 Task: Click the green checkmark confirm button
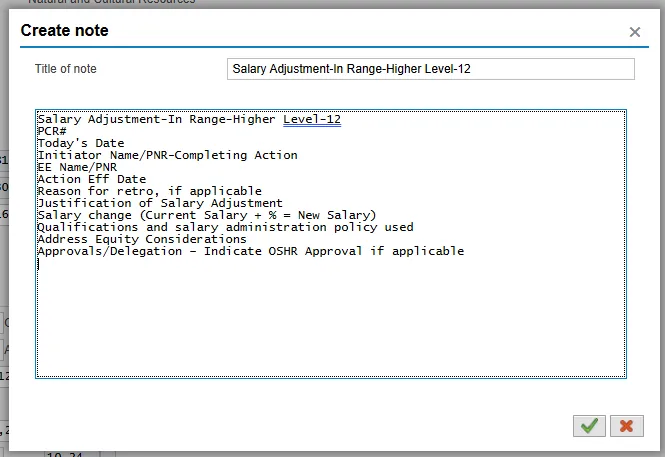pyautogui.click(x=589, y=425)
